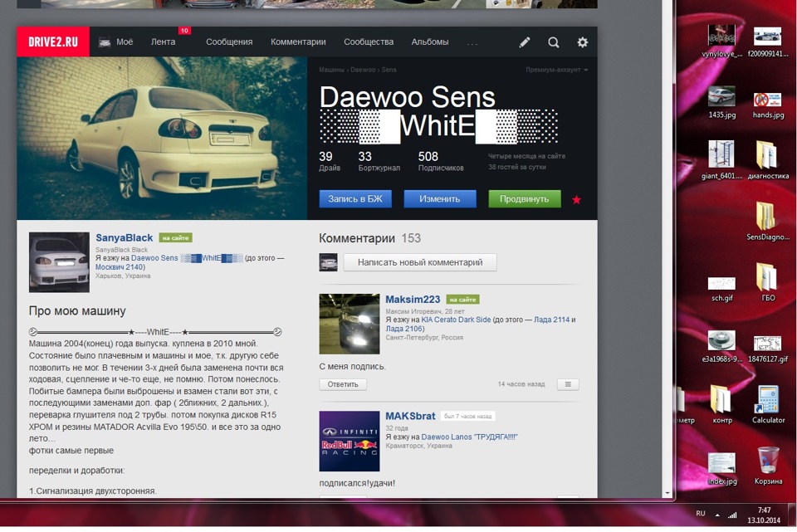
Task: Open Корзина recycle bin
Action: pos(768,466)
